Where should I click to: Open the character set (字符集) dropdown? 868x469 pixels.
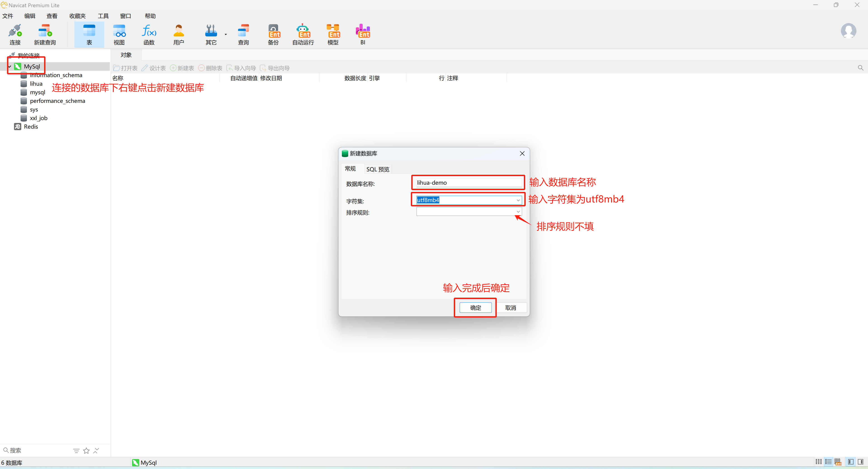click(518, 200)
